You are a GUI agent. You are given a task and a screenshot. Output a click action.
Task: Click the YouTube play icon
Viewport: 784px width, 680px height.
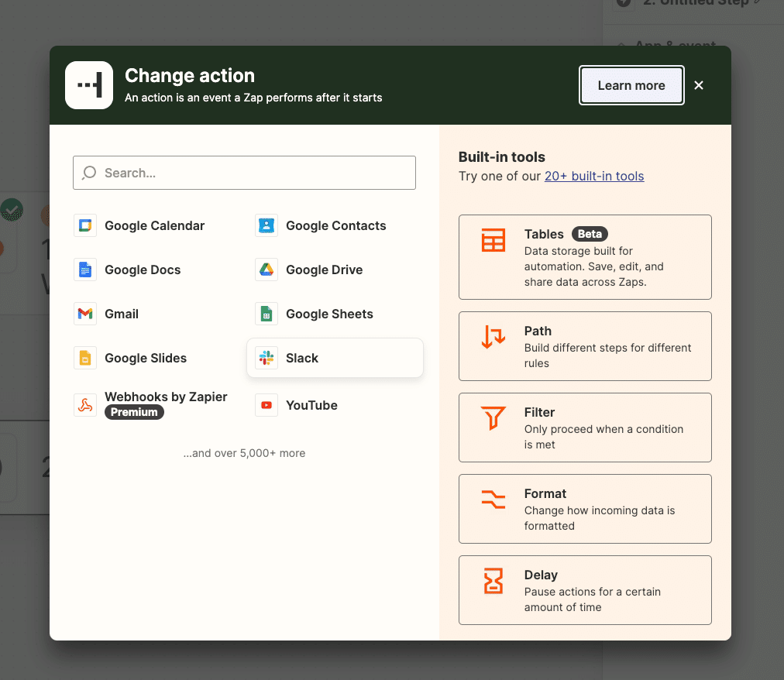[266, 405]
